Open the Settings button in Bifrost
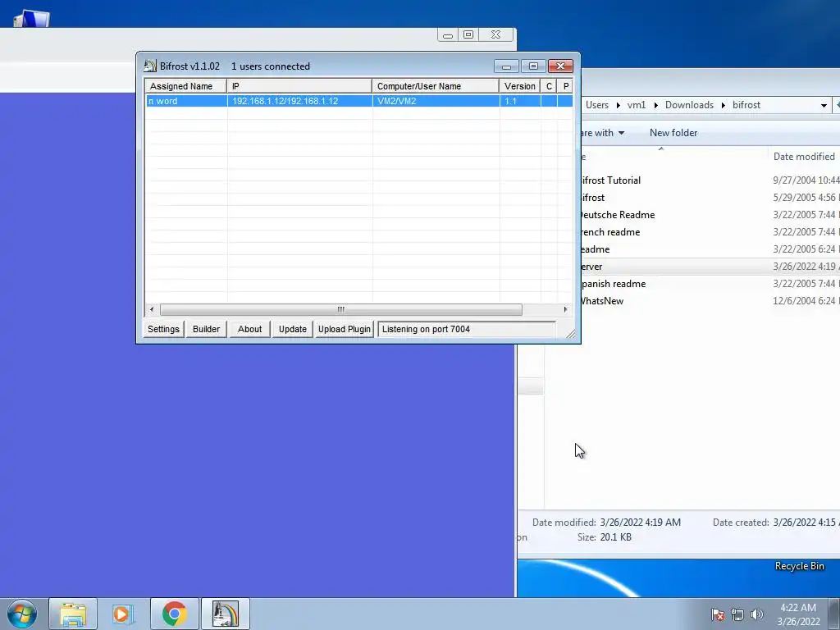The image size is (840, 630). [163, 329]
